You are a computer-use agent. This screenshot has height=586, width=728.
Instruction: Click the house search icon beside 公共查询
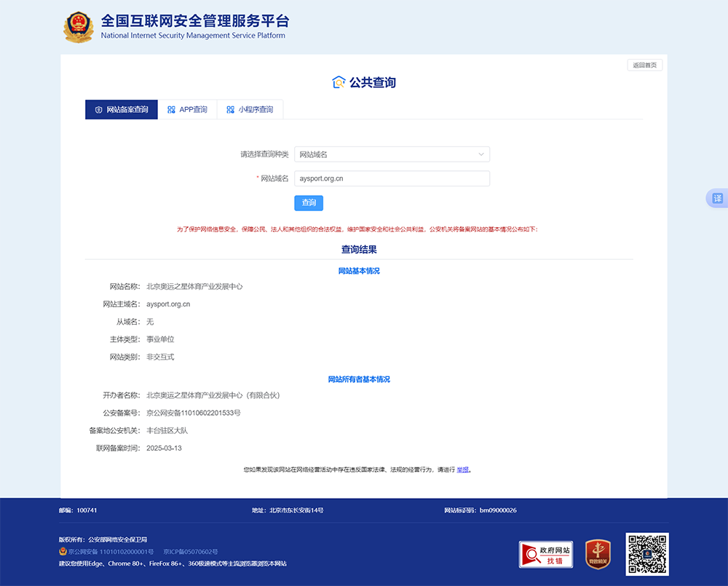tap(339, 82)
